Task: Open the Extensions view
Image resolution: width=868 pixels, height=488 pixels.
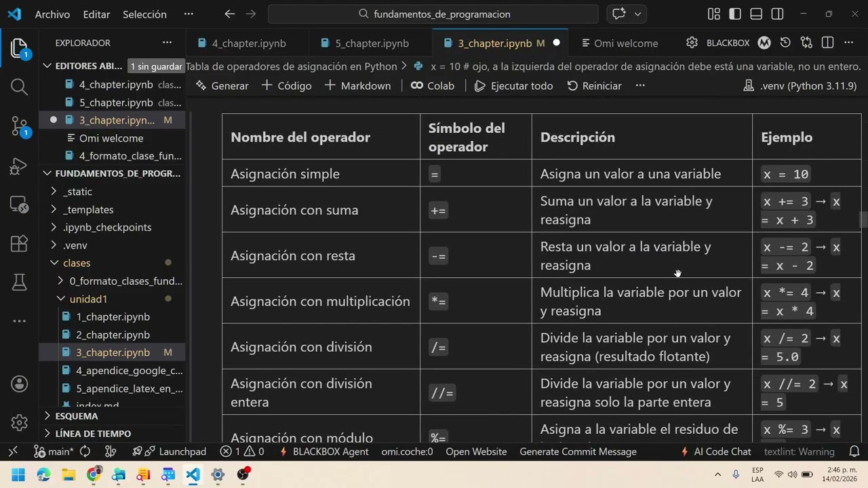Action: [x=19, y=243]
